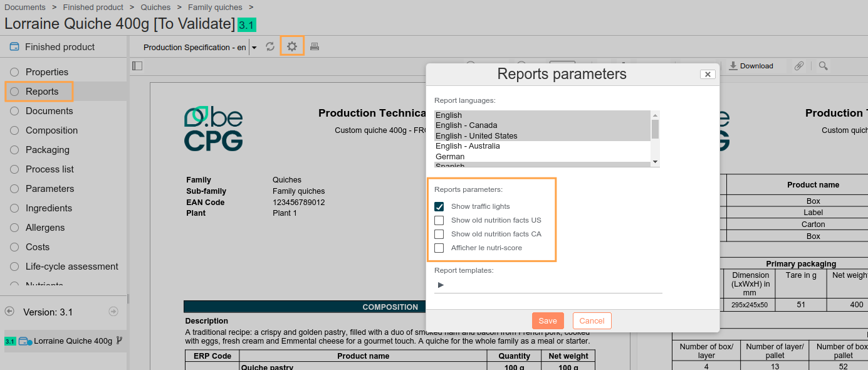
Task: Uncheck Show traffic lights
Action: pos(439,206)
